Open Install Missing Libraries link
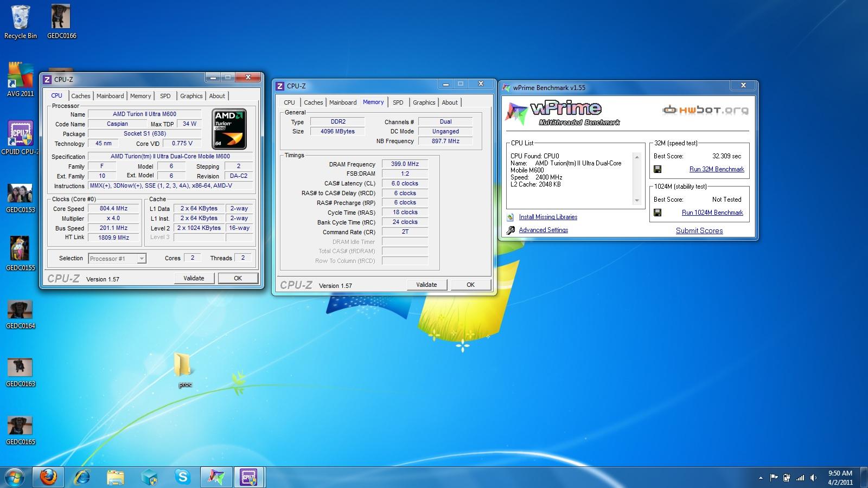 (548, 217)
